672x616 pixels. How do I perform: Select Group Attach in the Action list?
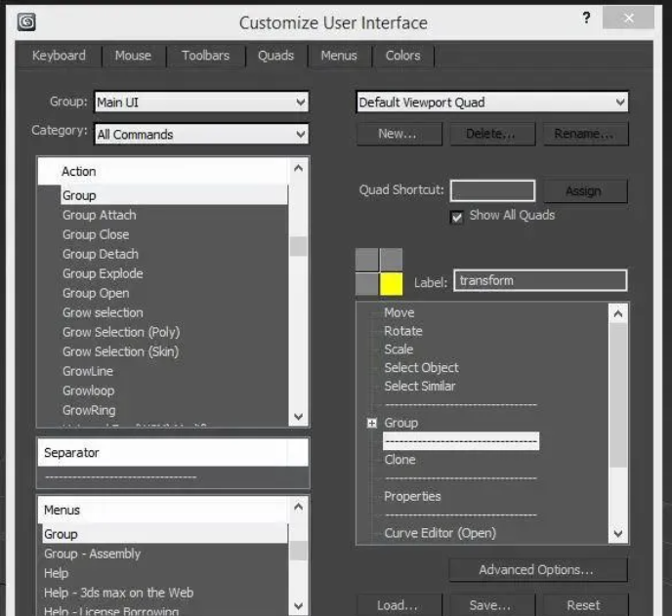coord(100,215)
